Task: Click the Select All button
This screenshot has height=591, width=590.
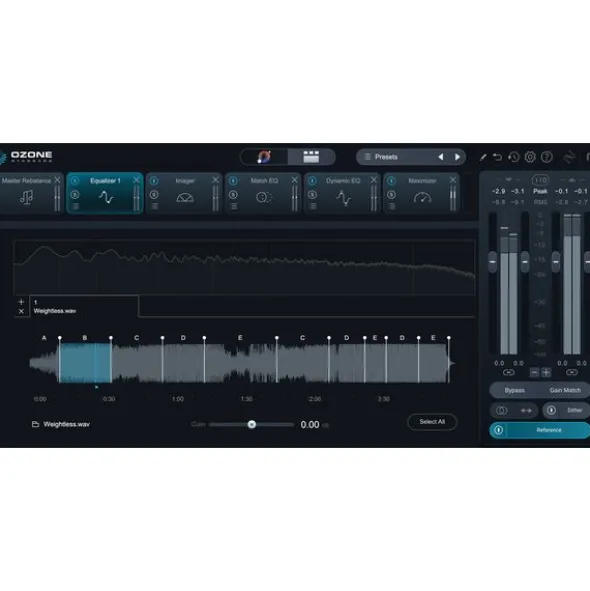Action: 432,422
